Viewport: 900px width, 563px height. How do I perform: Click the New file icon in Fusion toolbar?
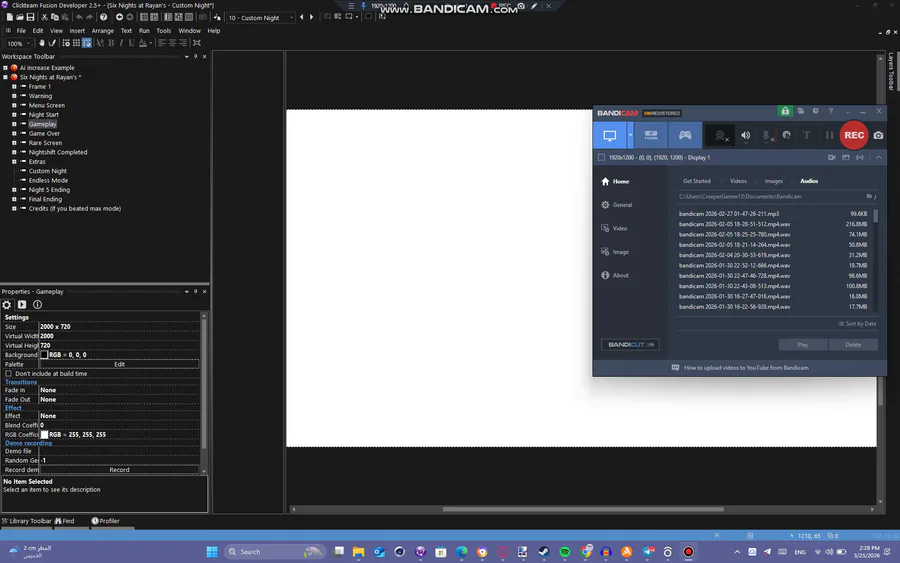pyautogui.click(x=10, y=17)
